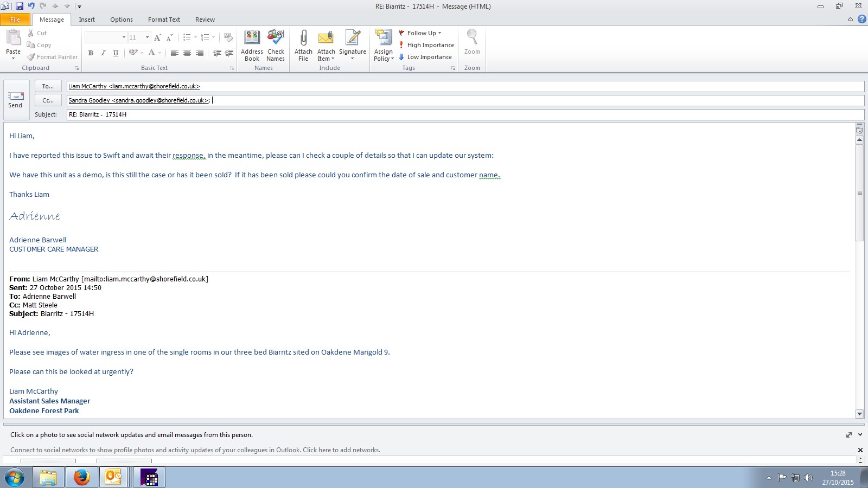868x488 pixels.
Task: Open Windows Explorer from the taskbar
Action: [48, 478]
